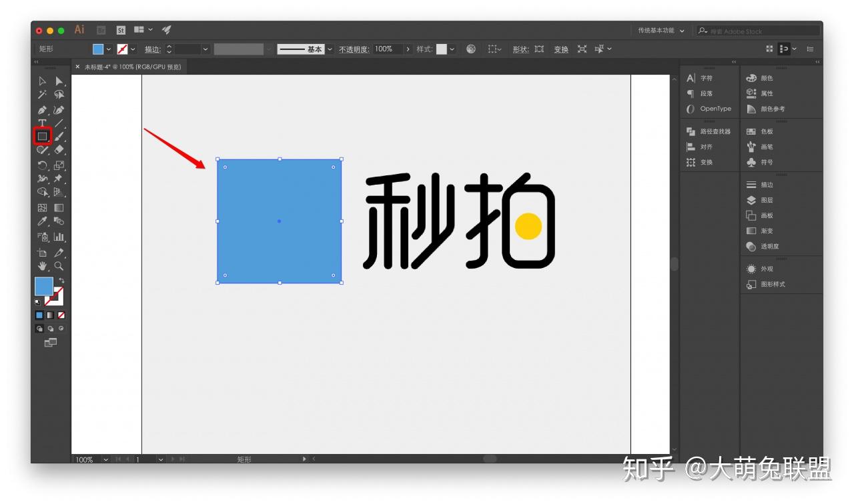This screenshot has height=504, width=854.
Task: Set paint mode to None
Action: [61, 315]
